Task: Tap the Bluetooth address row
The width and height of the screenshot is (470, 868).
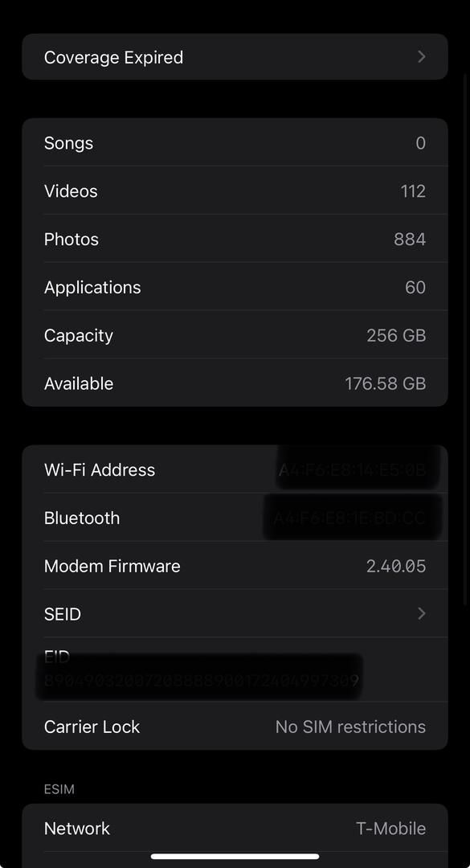Action: click(x=235, y=518)
